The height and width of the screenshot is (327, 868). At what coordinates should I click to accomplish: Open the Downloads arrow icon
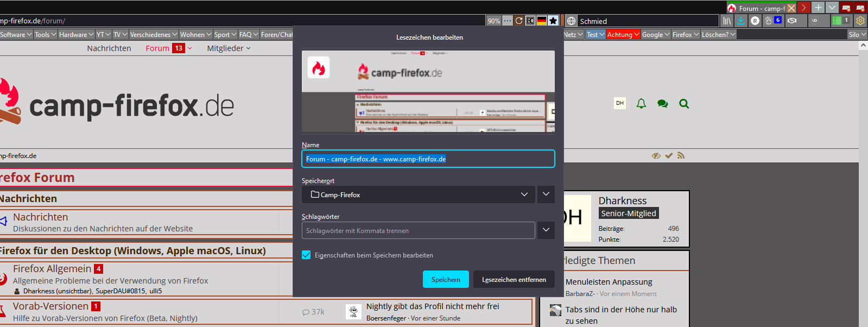click(x=741, y=21)
